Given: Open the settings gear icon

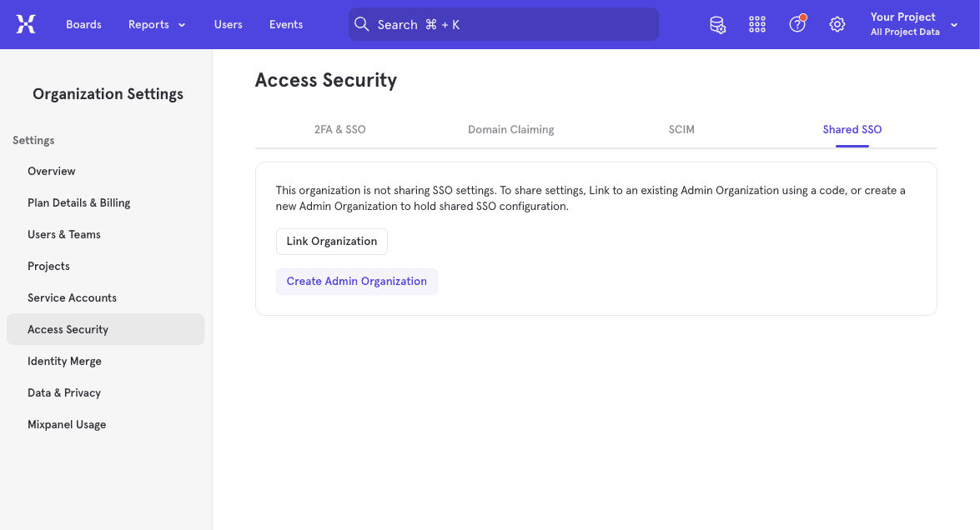Looking at the screenshot, I should (x=837, y=24).
